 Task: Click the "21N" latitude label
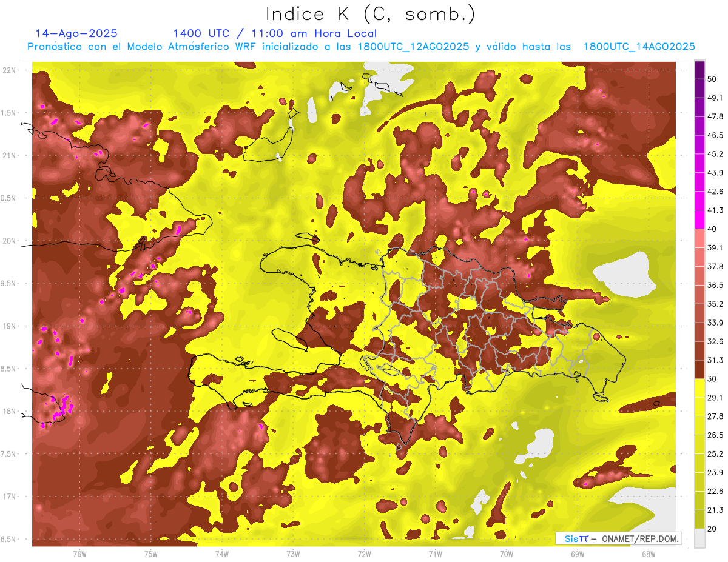click(x=10, y=155)
